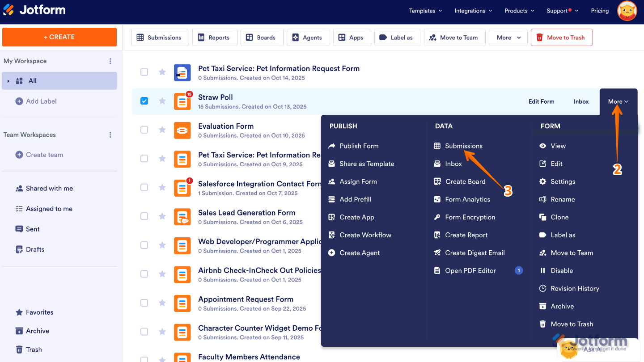Viewport: 644px width, 362px height.
Task: Expand the All workspace tree item
Action: click(8, 81)
